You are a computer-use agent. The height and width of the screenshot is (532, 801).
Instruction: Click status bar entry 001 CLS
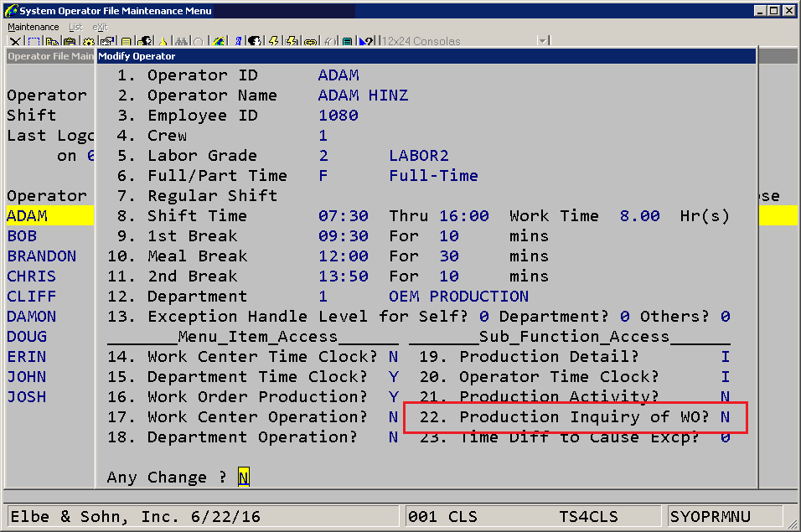pos(442,517)
